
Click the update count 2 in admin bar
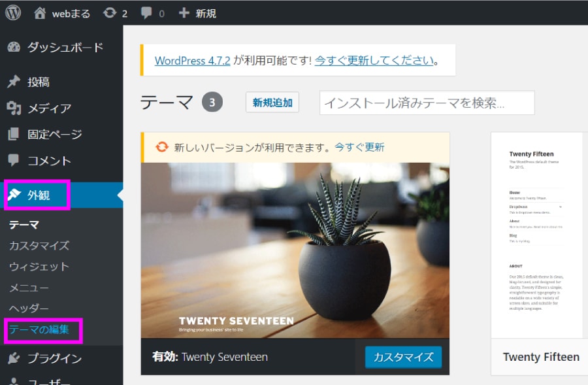point(125,14)
